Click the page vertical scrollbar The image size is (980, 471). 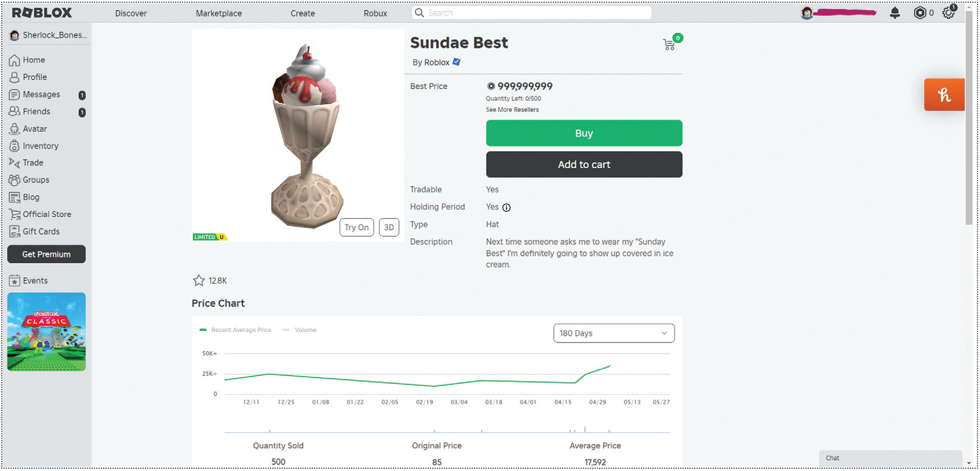pyautogui.click(x=969, y=122)
